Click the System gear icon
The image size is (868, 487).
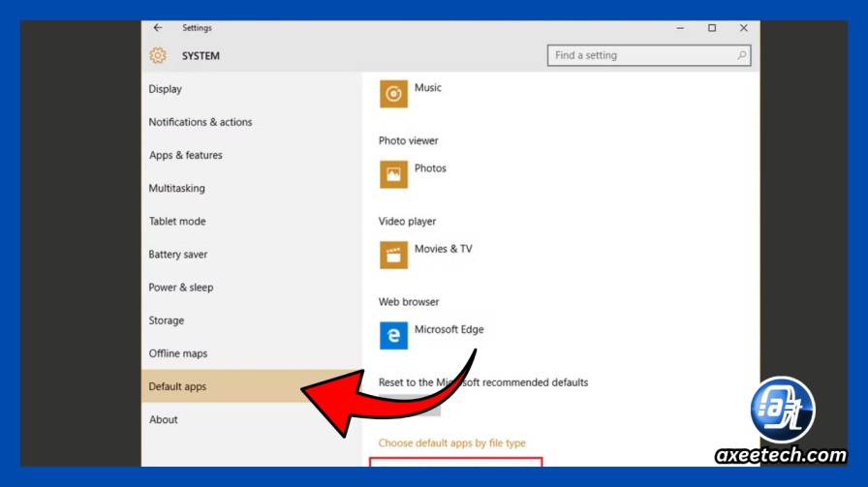click(158, 55)
